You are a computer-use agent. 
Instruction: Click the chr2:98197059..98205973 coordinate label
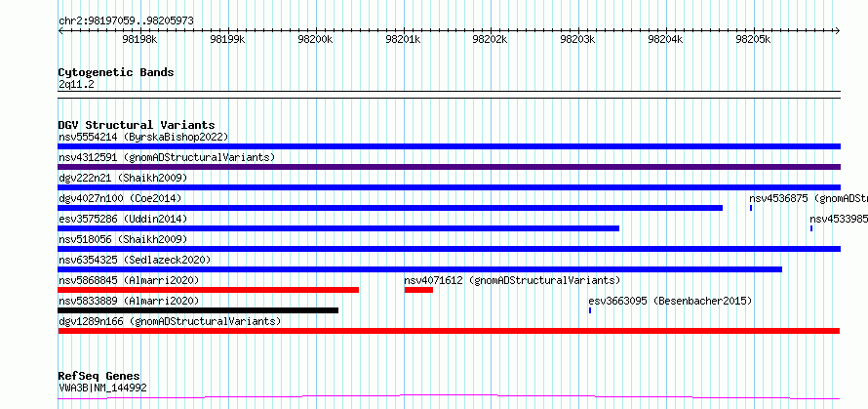pos(126,21)
